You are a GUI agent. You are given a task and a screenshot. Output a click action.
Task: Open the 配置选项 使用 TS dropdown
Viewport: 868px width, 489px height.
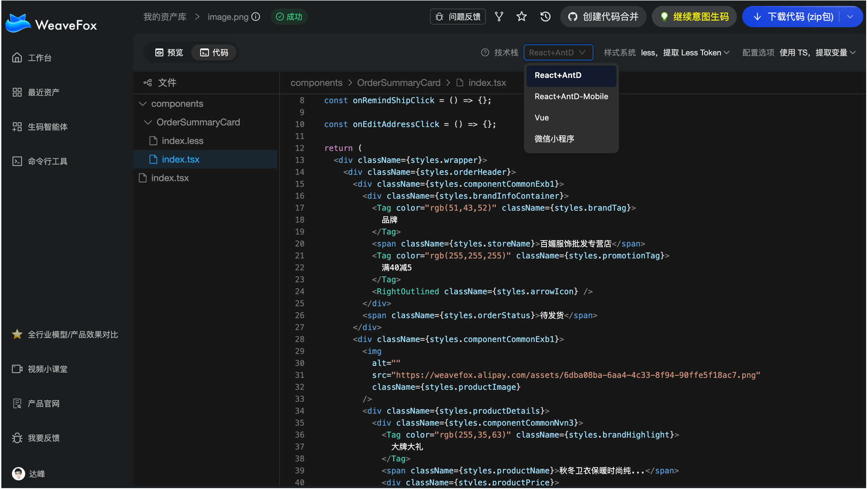(818, 52)
